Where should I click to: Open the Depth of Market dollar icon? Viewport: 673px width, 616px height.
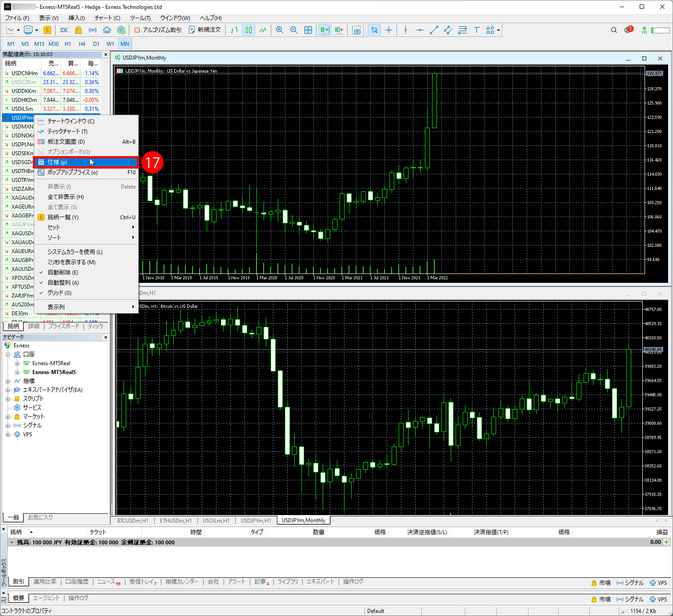click(47, 30)
